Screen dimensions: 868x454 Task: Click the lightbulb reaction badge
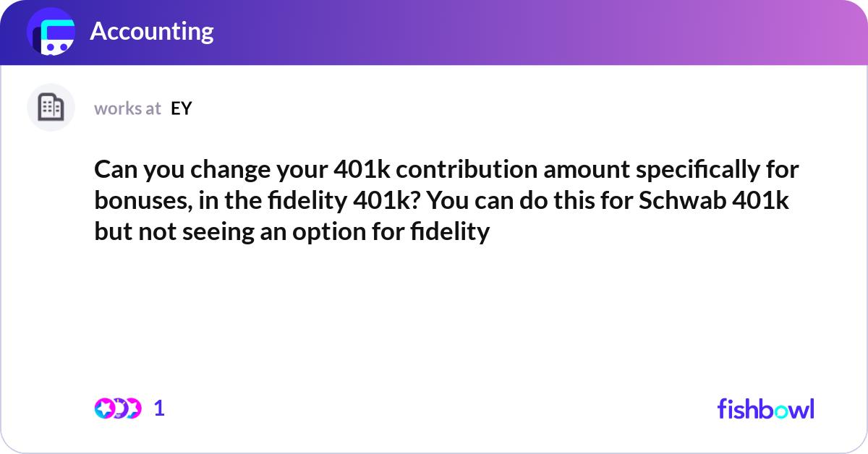(119, 408)
